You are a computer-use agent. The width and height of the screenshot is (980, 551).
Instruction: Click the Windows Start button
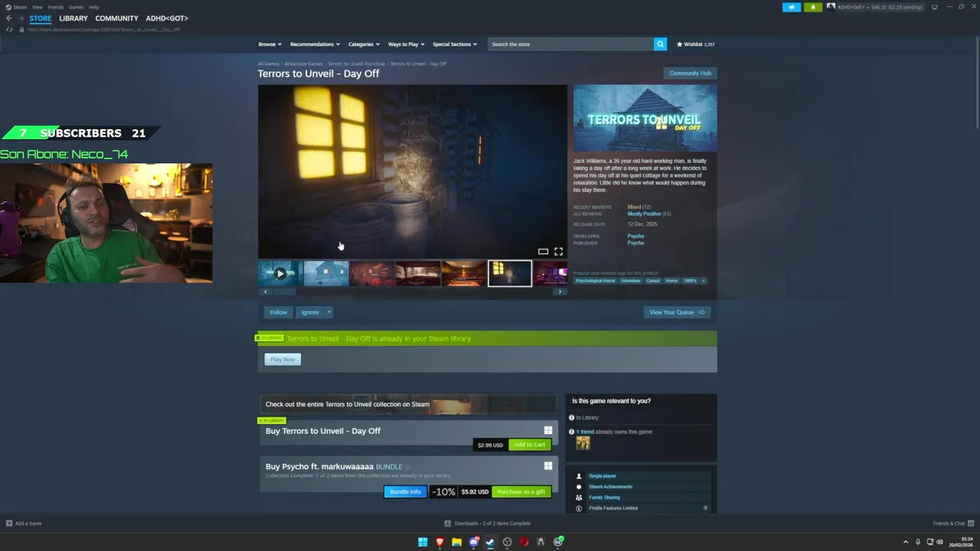(423, 542)
